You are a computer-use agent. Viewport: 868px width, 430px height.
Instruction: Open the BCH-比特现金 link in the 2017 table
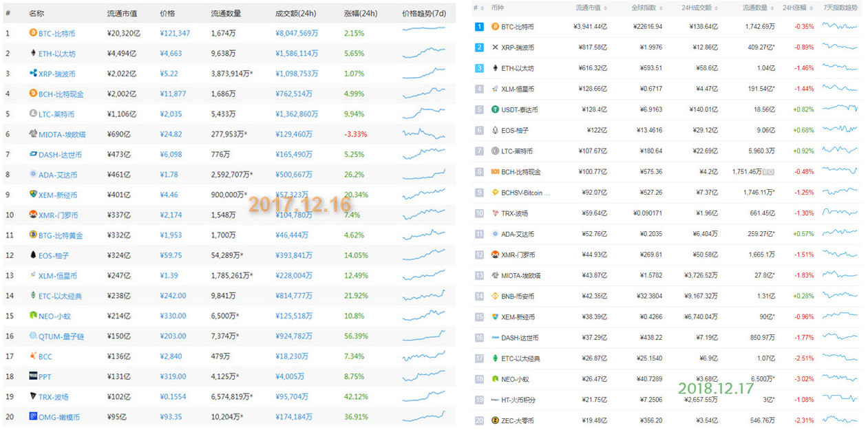click(61, 94)
